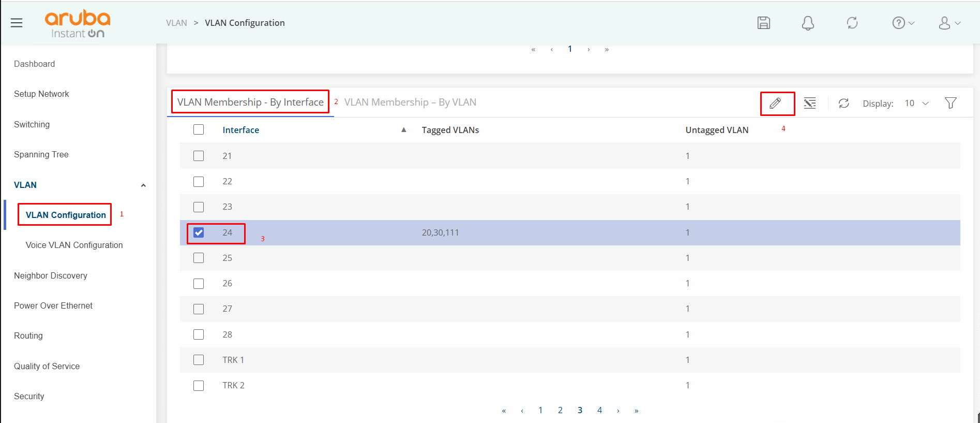
Task: Click the details list icon beside edit
Action: (810, 104)
